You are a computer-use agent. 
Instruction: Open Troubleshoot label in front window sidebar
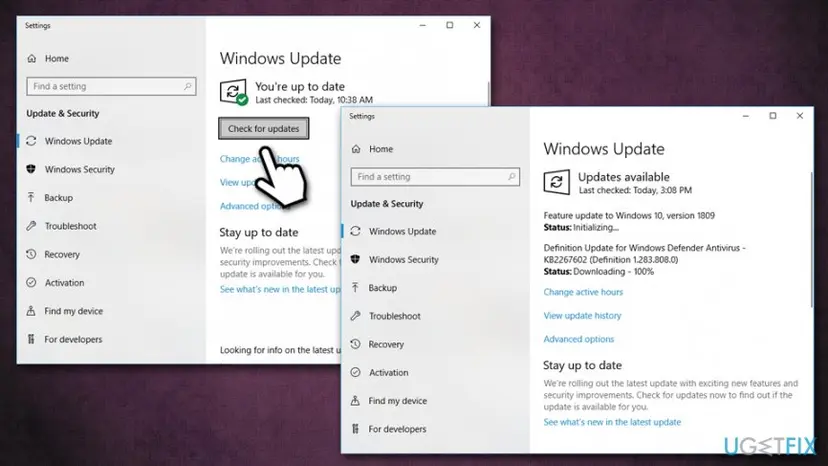tap(394, 316)
